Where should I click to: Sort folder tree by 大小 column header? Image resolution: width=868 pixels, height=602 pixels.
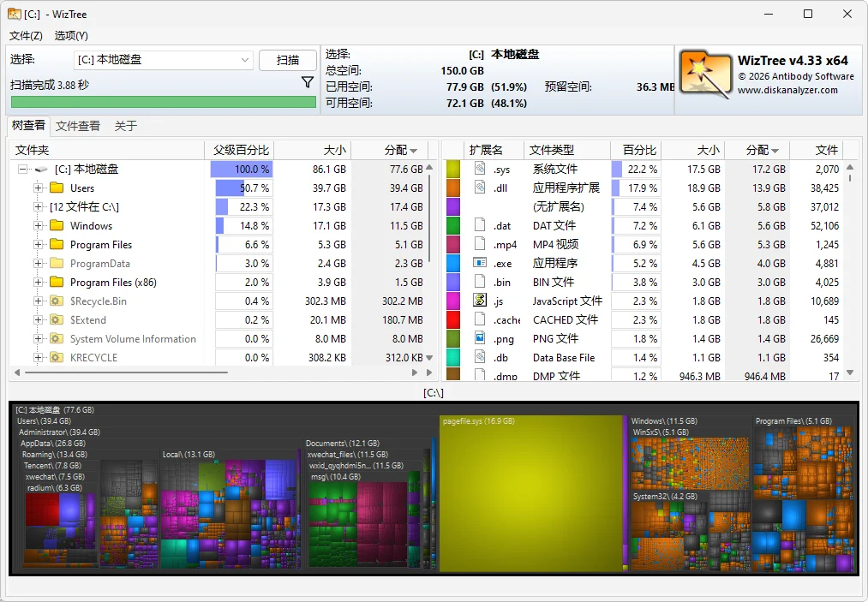313,150
